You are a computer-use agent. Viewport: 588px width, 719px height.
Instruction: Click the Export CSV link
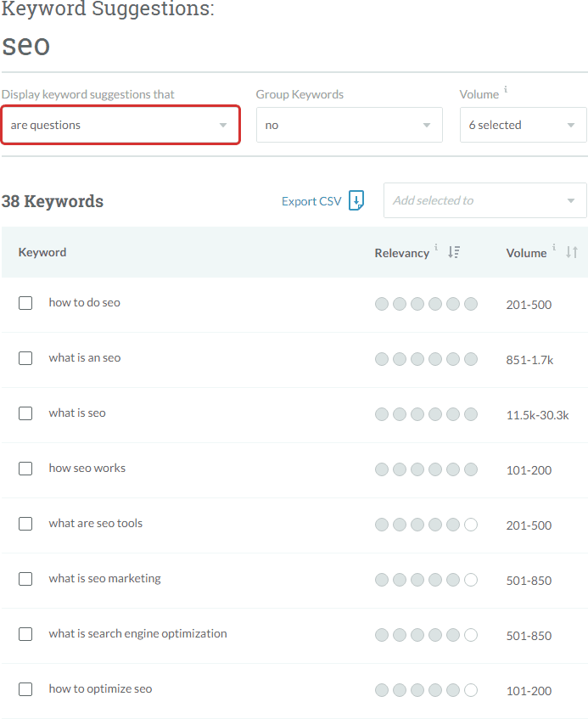tap(311, 201)
